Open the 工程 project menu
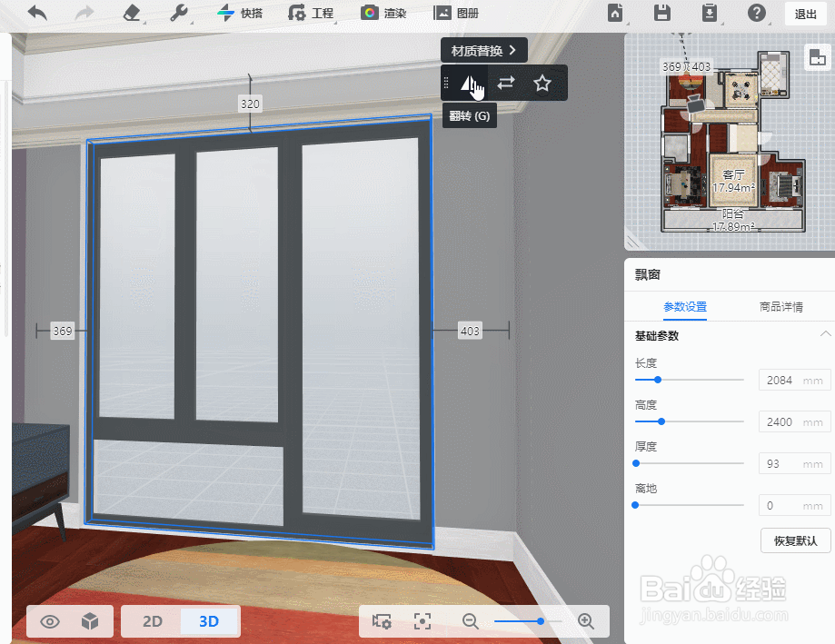Image resolution: width=835 pixels, height=644 pixels. coord(311,13)
